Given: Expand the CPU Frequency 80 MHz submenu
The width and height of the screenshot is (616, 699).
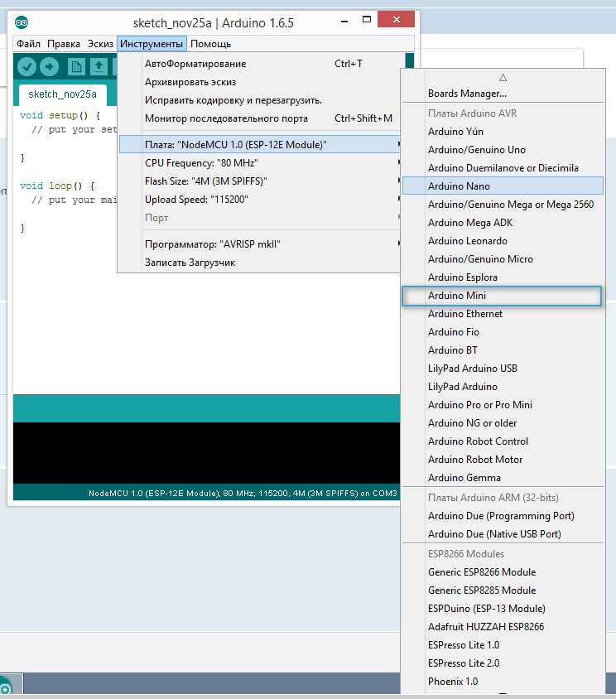Looking at the screenshot, I should click(x=259, y=163).
